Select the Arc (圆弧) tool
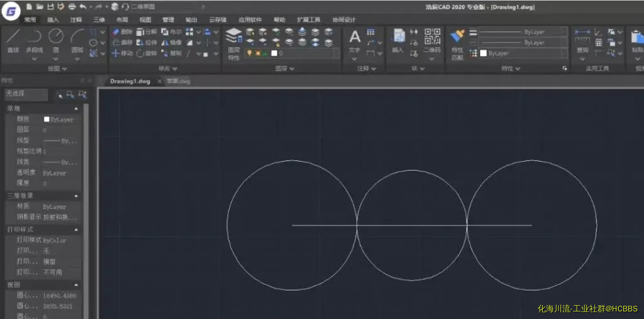This screenshot has width=644, height=319. coord(77,41)
